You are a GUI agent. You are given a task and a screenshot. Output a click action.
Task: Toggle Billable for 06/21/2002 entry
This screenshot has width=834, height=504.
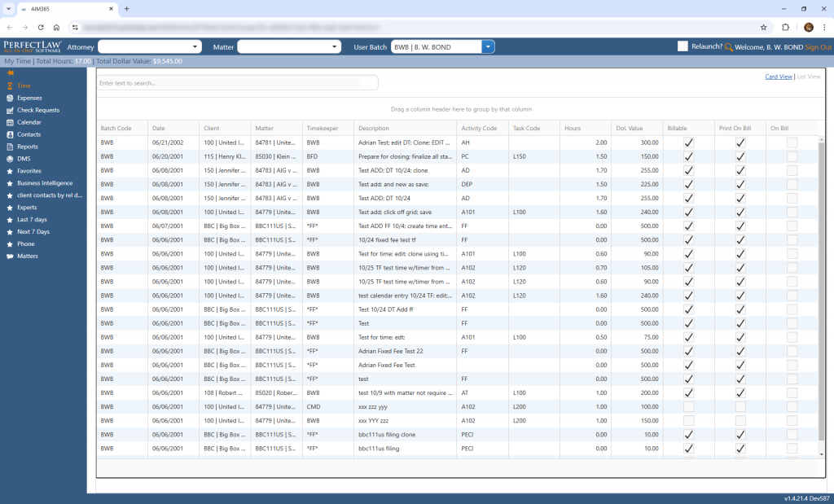click(688, 142)
